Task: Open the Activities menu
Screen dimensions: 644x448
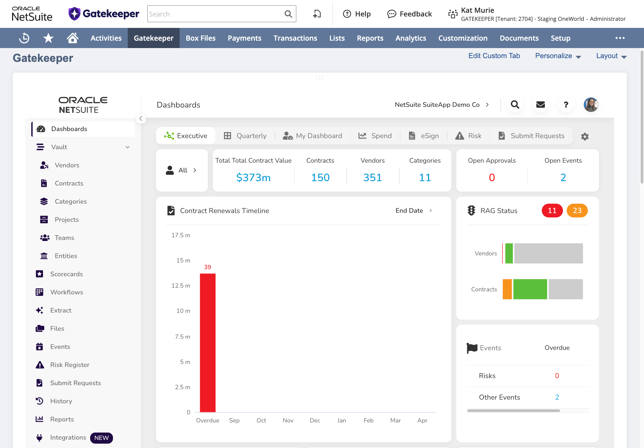Action: pyautogui.click(x=106, y=38)
